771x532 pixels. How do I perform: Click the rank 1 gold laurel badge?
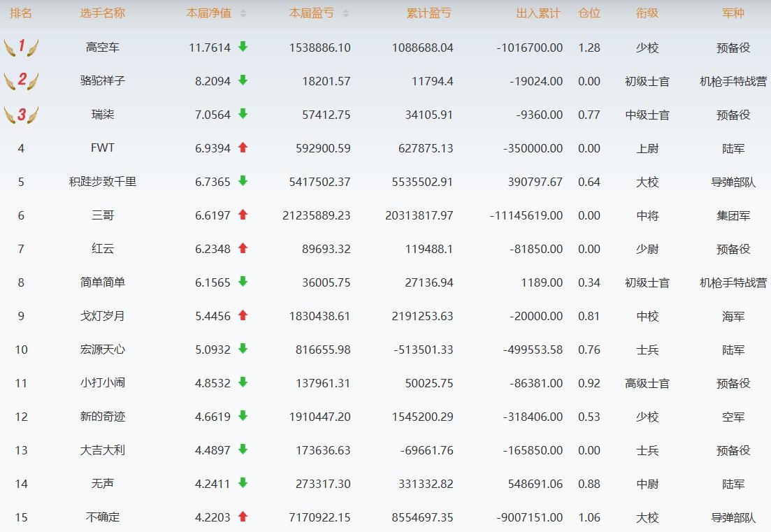[21, 48]
